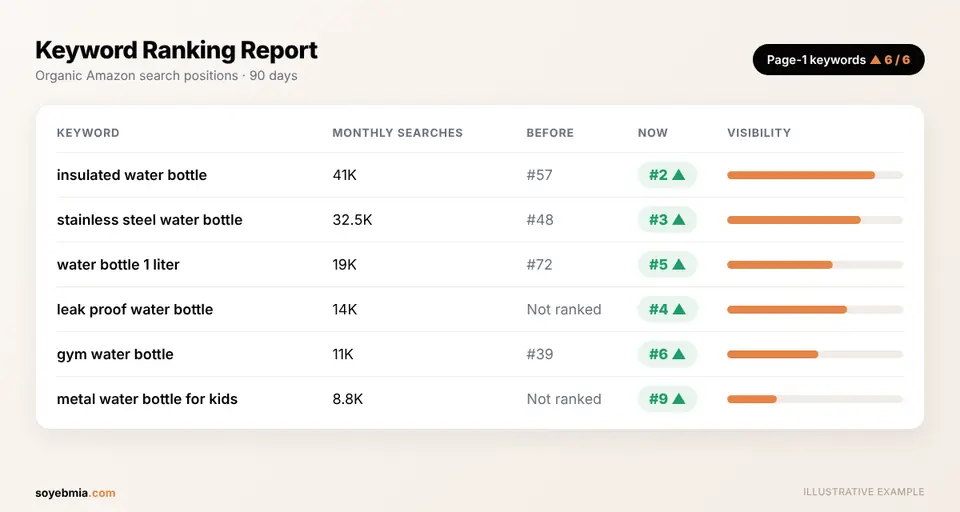Click the ILLUSTRATIVE EXAMPLE label
This screenshot has width=960, height=512.
[863, 492]
